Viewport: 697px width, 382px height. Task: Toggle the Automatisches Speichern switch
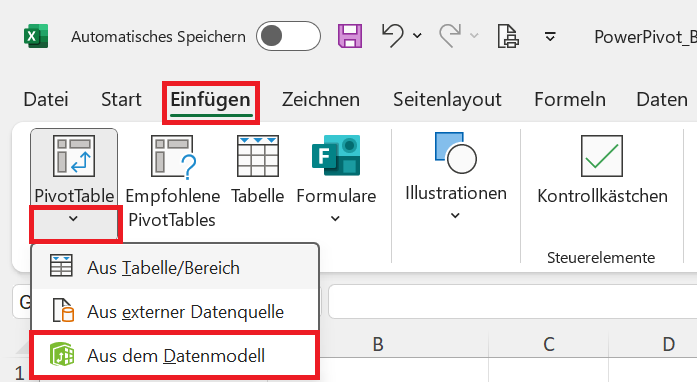click(x=288, y=36)
